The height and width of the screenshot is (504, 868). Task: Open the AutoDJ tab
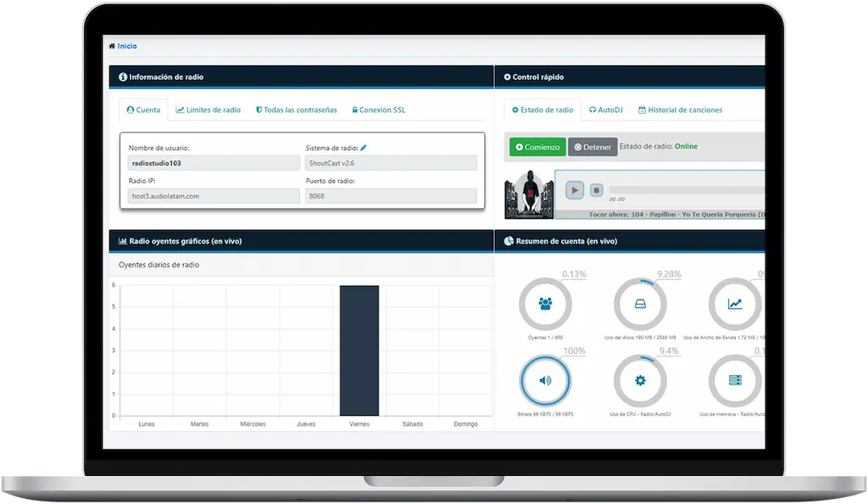click(605, 110)
